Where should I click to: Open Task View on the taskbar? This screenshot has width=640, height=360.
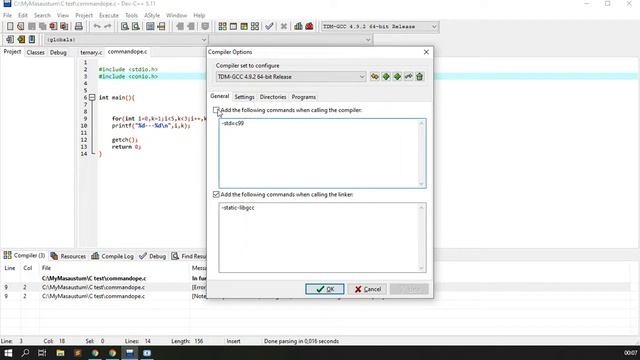click(x=42, y=353)
